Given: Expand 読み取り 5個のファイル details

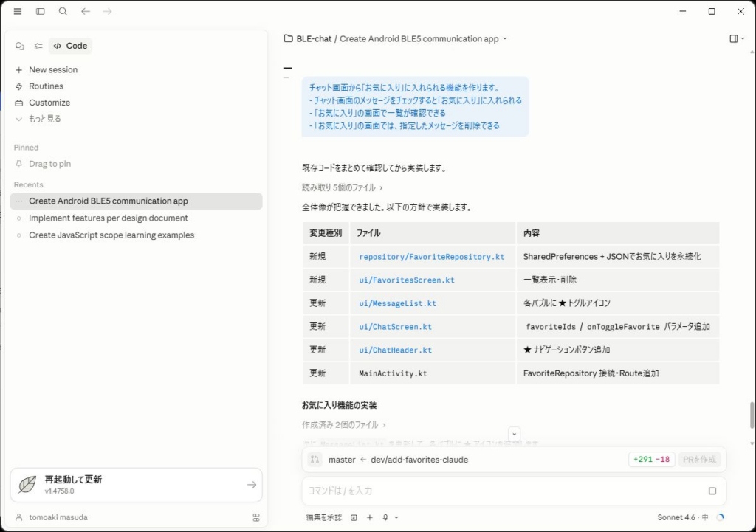Looking at the screenshot, I should 343,187.
